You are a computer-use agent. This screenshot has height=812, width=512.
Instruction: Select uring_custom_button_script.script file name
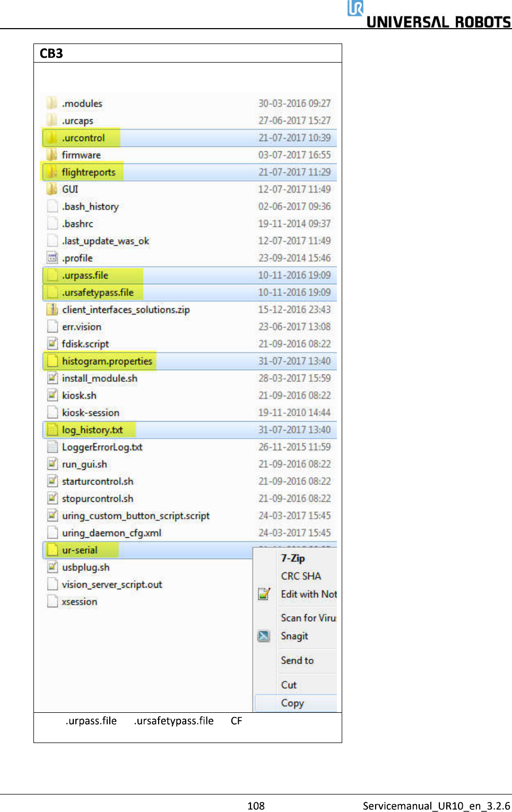(x=136, y=516)
